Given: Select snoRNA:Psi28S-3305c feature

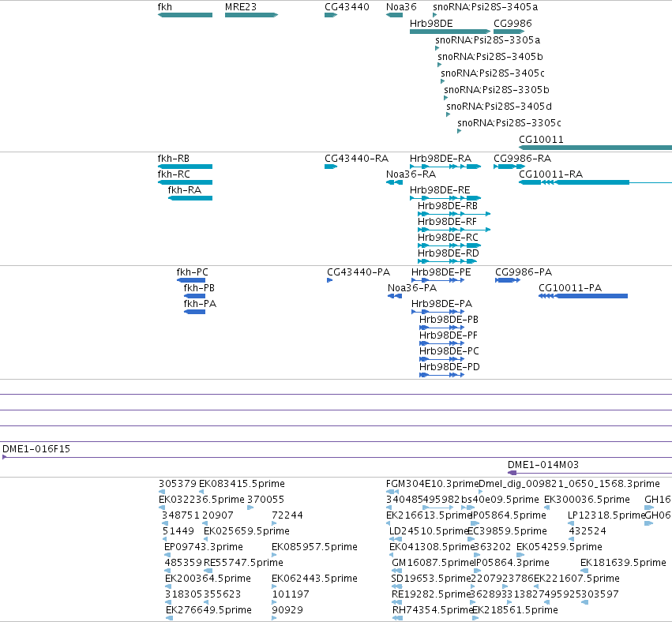Looking at the screenshot, I should coord(460,131).
